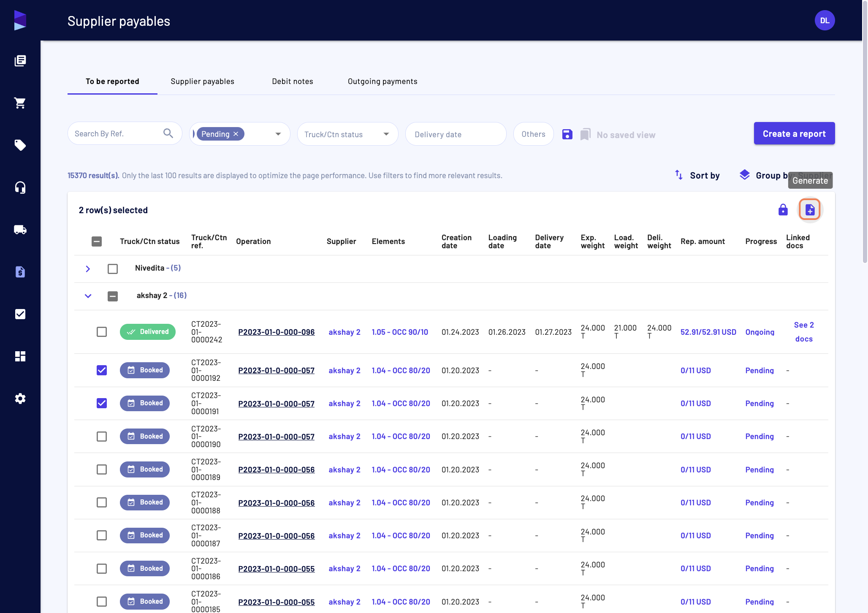Image resolution: width=868 pixels, height=613 pixels.
Task: Open the See 2 docs link
Action: tap(804, 332)
